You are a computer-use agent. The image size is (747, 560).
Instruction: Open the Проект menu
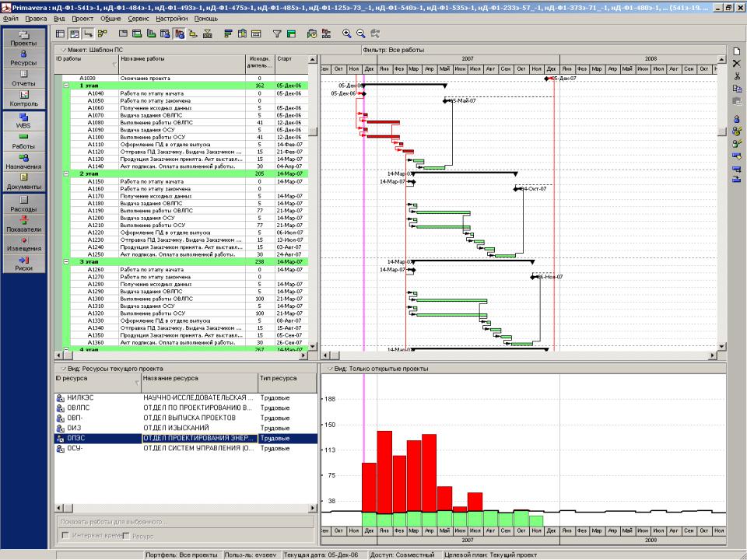(x=82, y=19)
